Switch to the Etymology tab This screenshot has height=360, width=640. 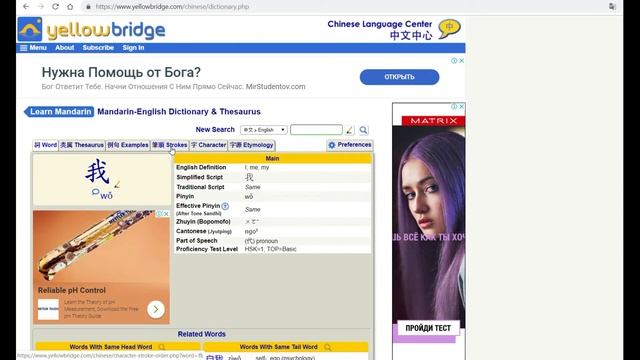point(251,145)
